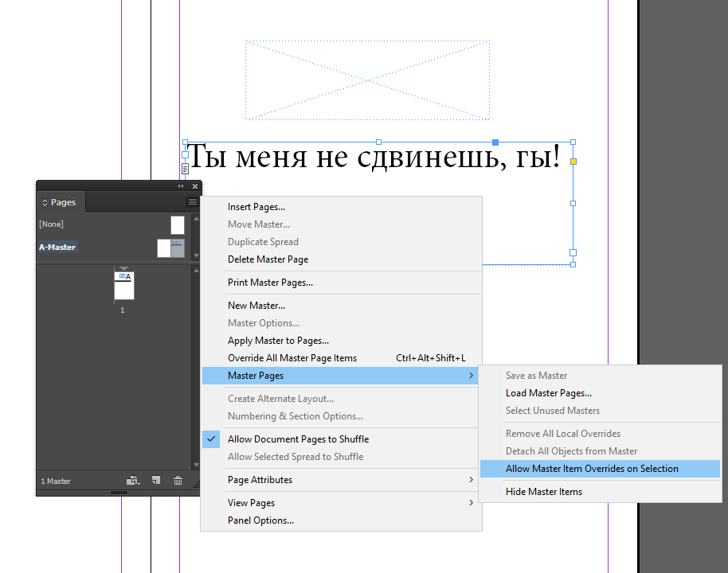Click the A-Master spread thumbnail
This screenshot has width=728, height=573.
[171, 248]
